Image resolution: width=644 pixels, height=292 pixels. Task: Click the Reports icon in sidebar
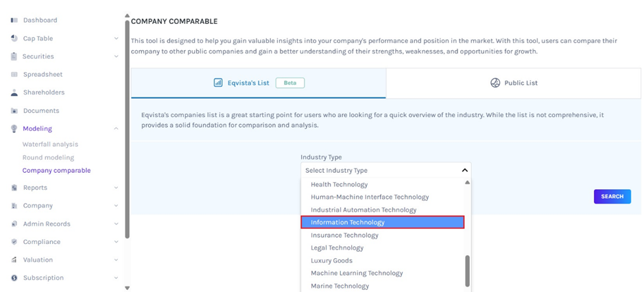tap(14, 188)
